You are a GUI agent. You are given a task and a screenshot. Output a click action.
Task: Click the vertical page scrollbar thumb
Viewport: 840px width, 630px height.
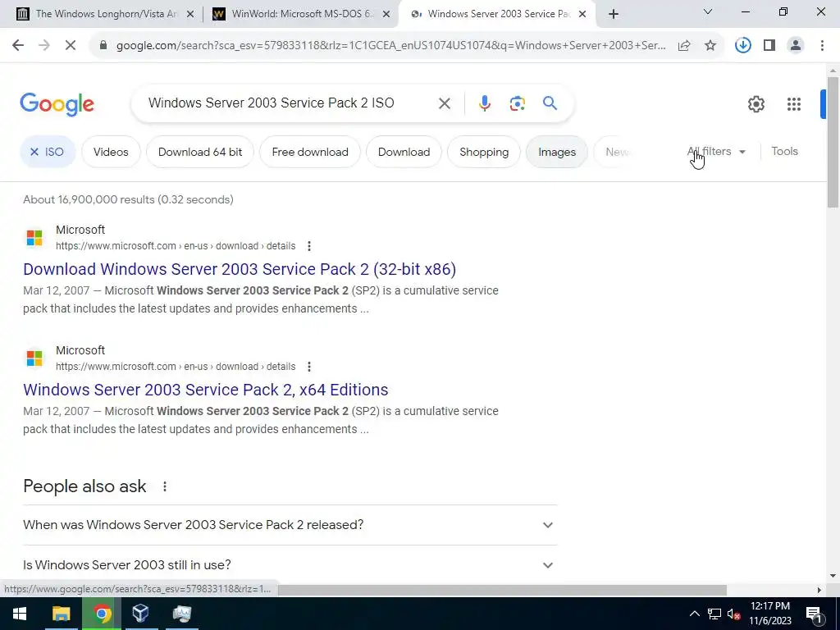(833, 142)
